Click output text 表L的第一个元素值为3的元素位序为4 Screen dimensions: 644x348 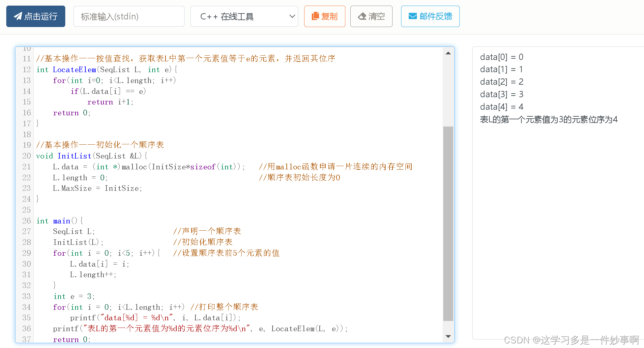(x=549, y=119)
